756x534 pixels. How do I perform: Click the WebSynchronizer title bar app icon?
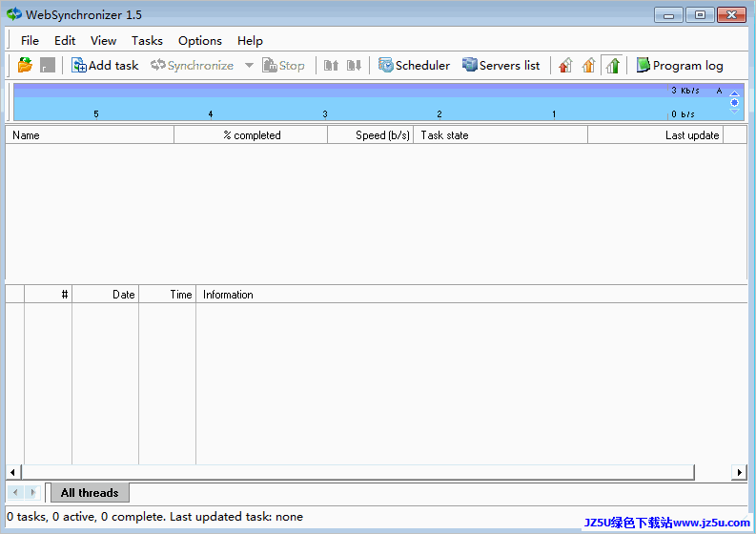[x=14, y=14]
